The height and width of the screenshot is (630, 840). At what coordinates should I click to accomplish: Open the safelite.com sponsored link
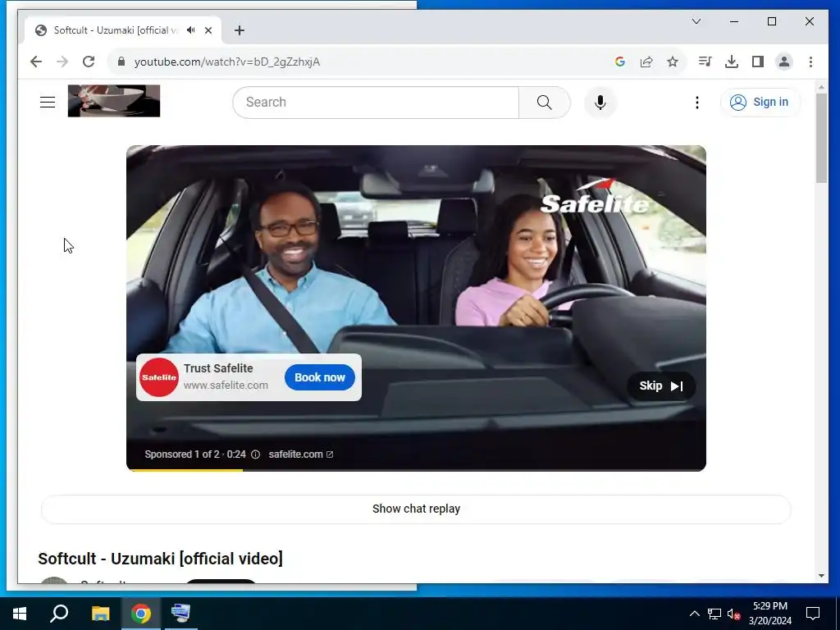click(x=300, y=454)
